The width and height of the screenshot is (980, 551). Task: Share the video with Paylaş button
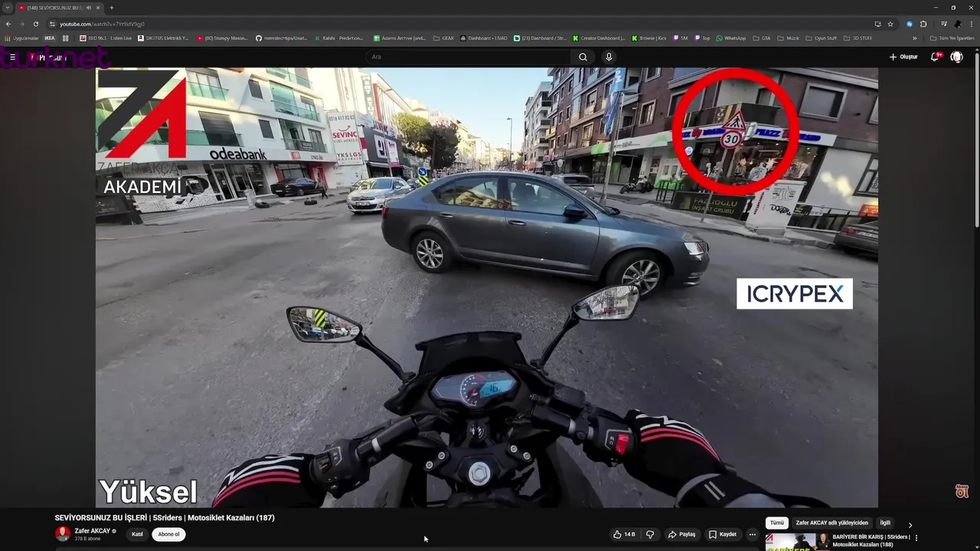[681, 534]
